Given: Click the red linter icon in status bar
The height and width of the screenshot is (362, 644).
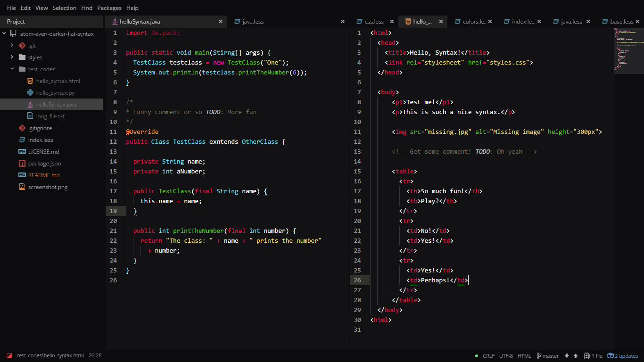Looking at the screenshot, I should 9,356.
